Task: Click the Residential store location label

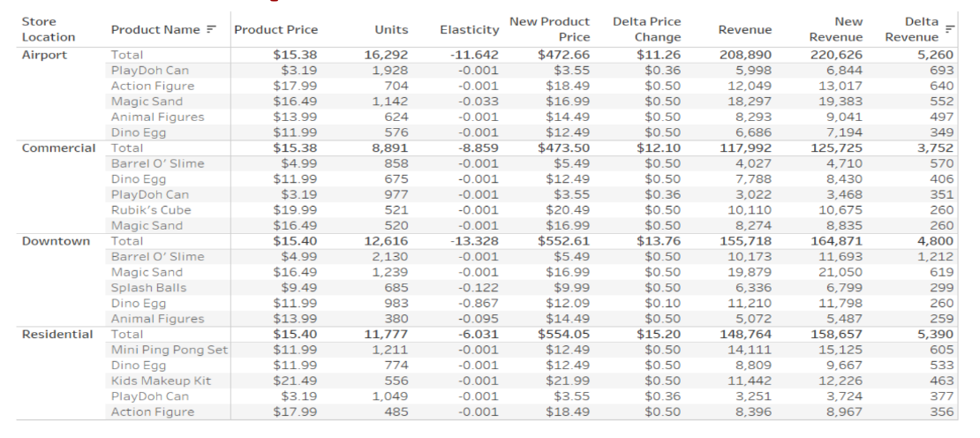Action: coord(57,334)
